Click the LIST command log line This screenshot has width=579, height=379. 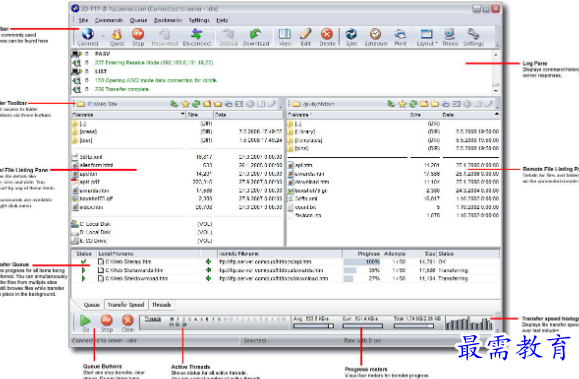point(101,71)
